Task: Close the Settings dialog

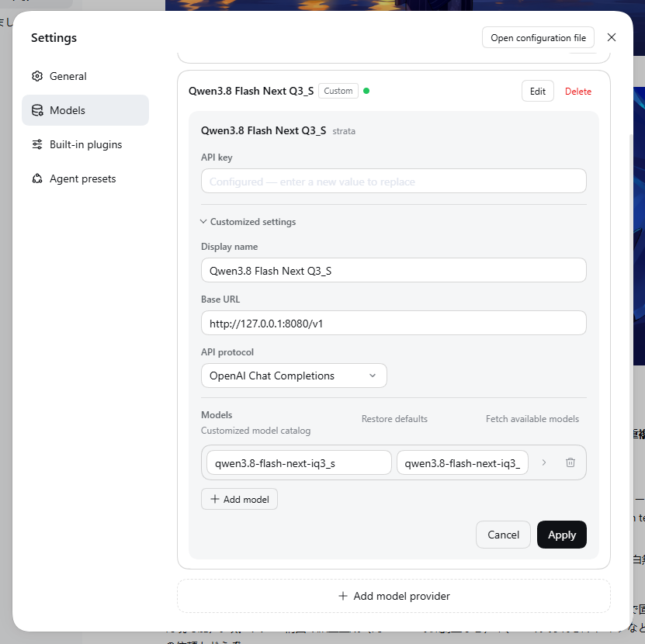Action: pyautogui.click(x=612, y=37)
